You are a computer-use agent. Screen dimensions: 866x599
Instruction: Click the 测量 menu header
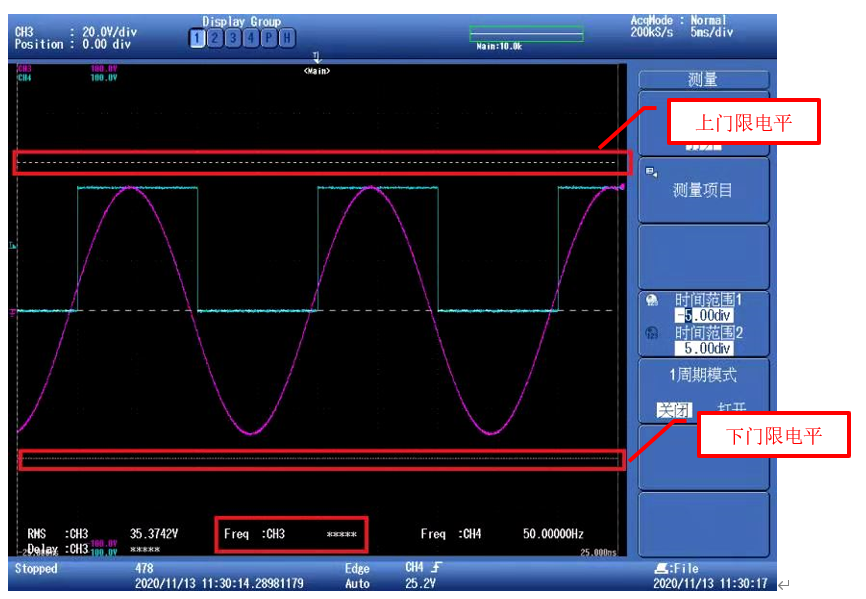[x=703, y=80]
